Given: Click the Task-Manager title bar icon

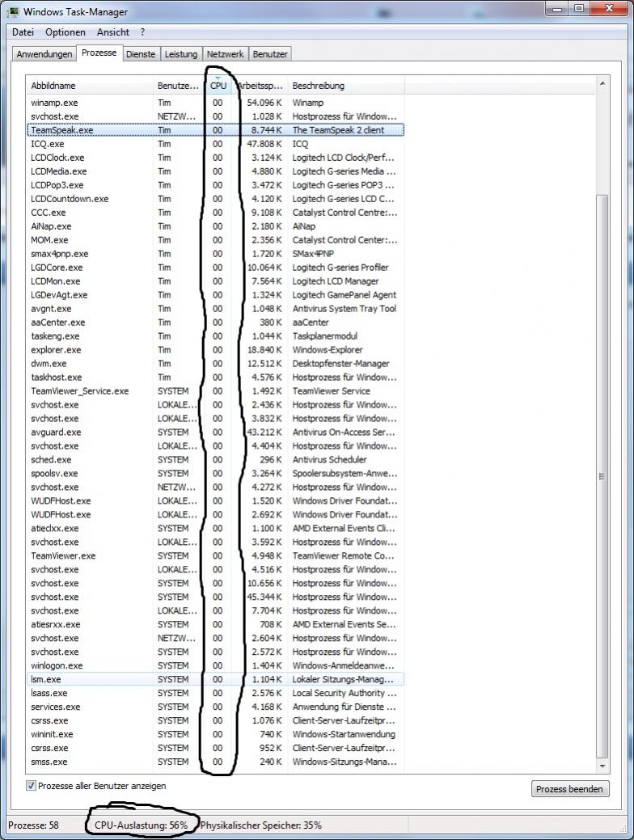Looking at the screenshot, I should point(13,11).
